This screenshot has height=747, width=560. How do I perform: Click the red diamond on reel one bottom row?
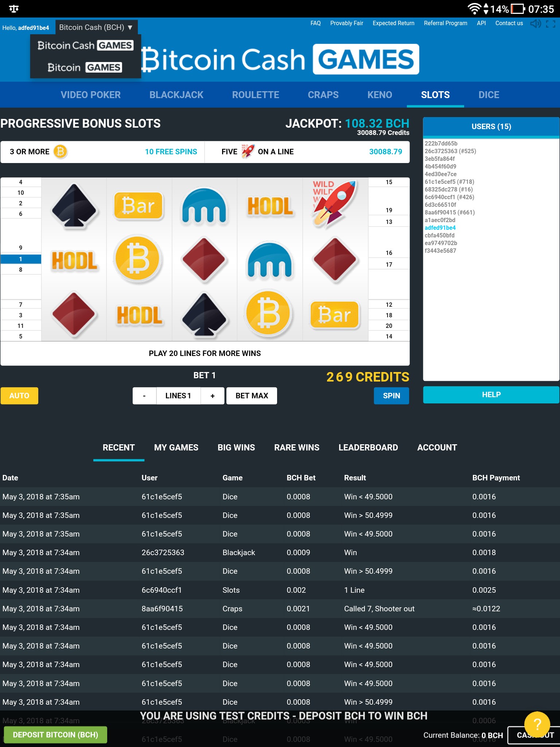pyautogui.click(x=74, y=314)
